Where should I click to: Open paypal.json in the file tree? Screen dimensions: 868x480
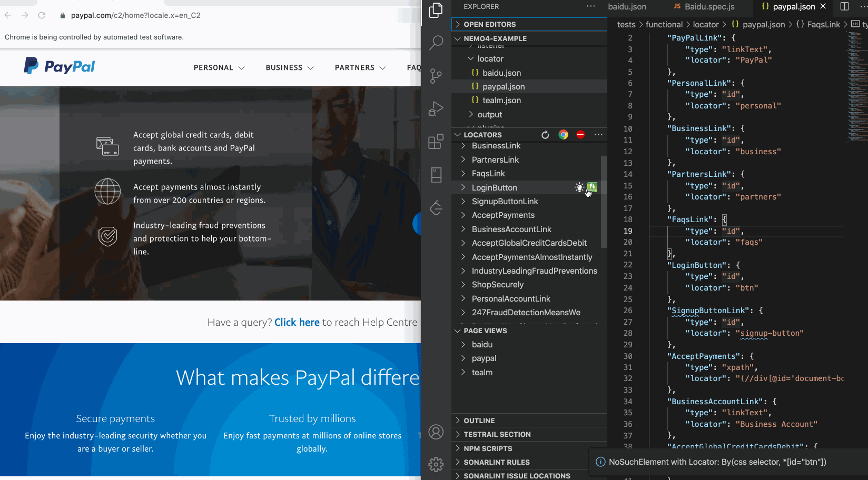point(504,87)
